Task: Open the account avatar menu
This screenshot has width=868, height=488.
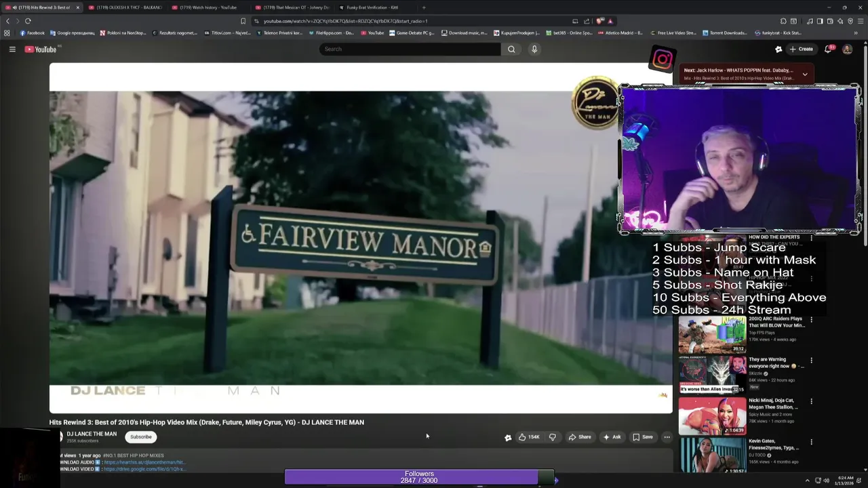Action: (x=847, y=49)
